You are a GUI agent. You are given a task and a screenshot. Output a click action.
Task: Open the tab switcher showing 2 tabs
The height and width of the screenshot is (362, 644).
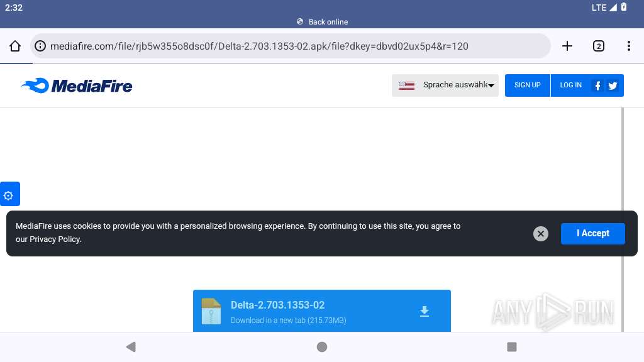599,46
